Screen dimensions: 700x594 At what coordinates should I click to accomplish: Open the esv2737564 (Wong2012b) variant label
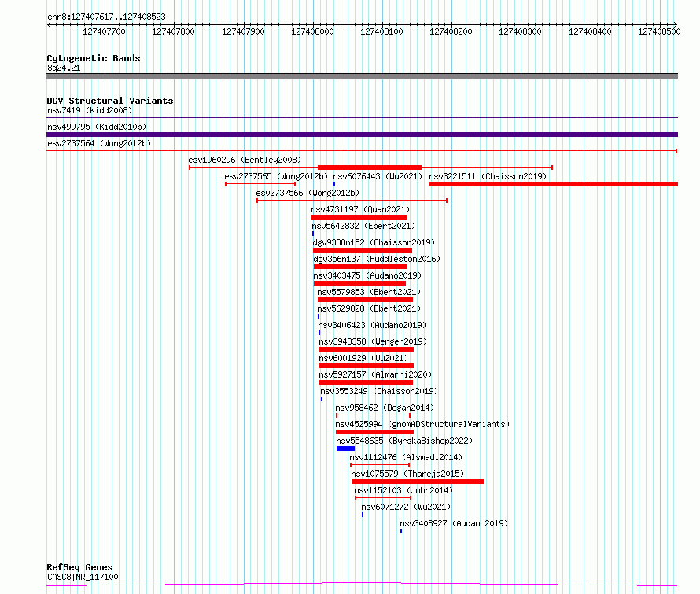click(99, 143)
